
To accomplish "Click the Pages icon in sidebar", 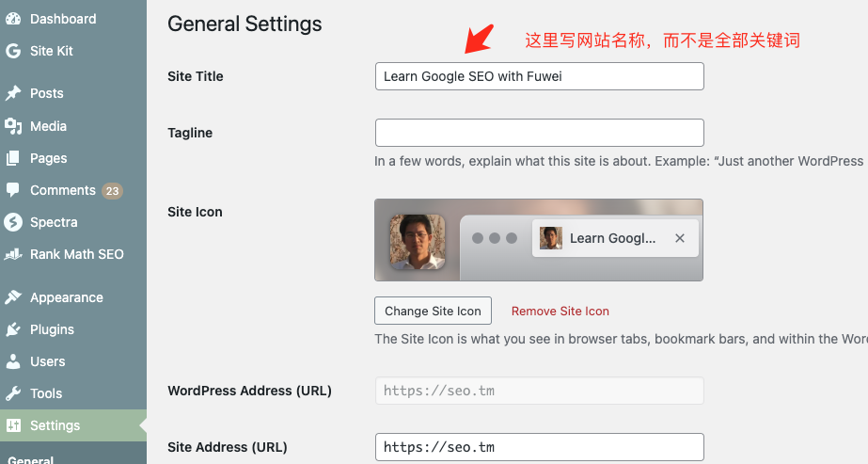I will [x=13, y=158].
